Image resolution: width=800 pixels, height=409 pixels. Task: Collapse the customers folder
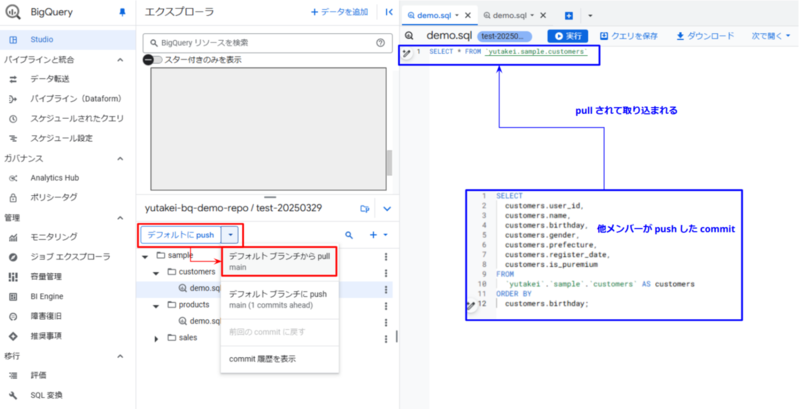(157, 272)
